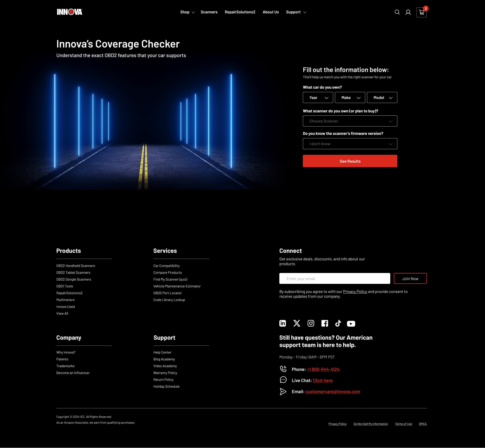The width and height of the screenshot is (485, 448).
Task: Open the Choose Scanner dropdown
Action: [x=350, y=121]
